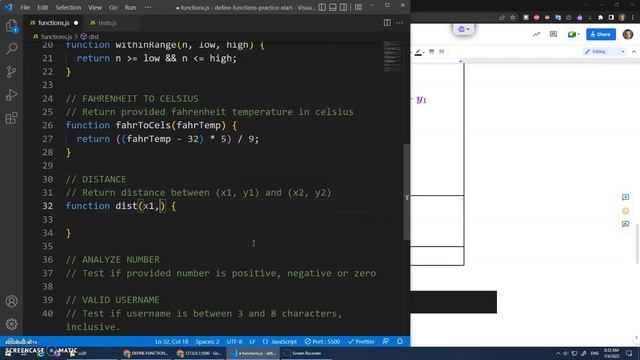
Task: Open the Google account avatar in Docs
Action: click(x=628, y=34)
